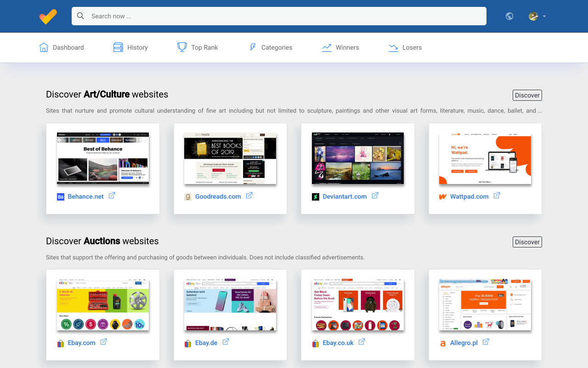
Task: Open the Ebay.co.uk link
Action: coord(339,343)
